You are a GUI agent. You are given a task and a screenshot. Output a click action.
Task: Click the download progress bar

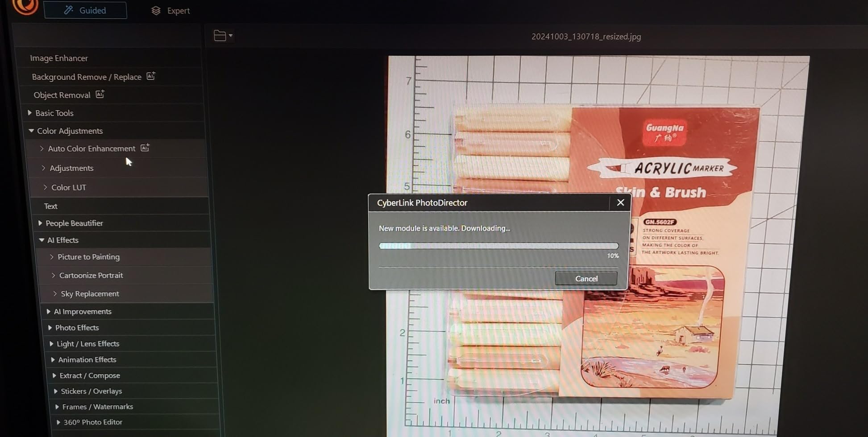(498, 246)
